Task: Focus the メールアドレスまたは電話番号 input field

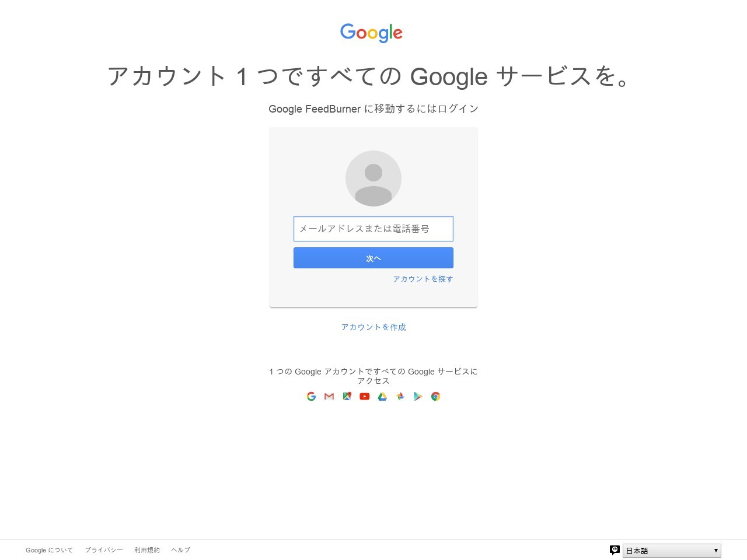Action: pyautogui.click(x=373, y=229)
